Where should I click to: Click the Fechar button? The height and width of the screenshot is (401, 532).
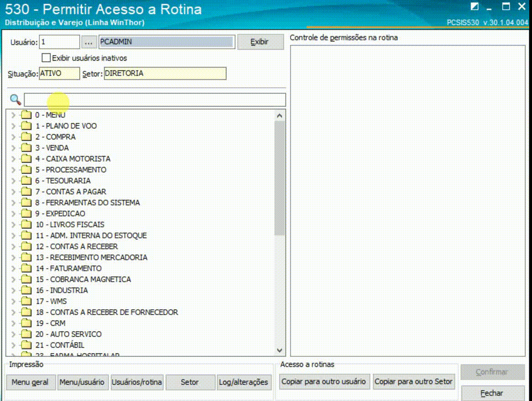click(x=492, y=393)
